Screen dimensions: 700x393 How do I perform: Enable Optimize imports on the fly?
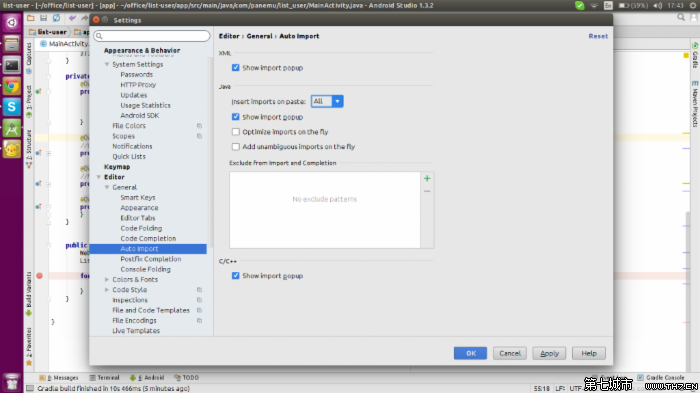(235, 132)
